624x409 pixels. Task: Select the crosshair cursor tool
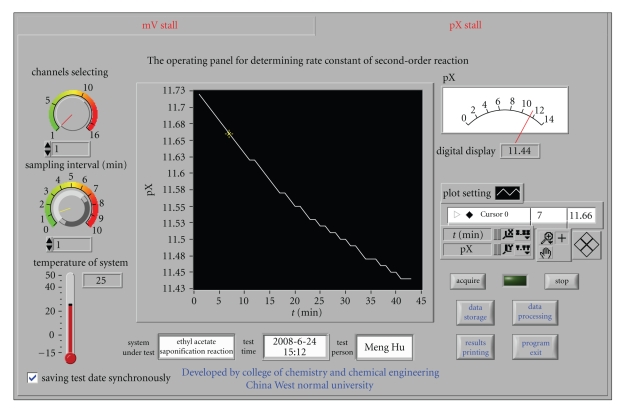pyautogui.click(x=561, y=237)
